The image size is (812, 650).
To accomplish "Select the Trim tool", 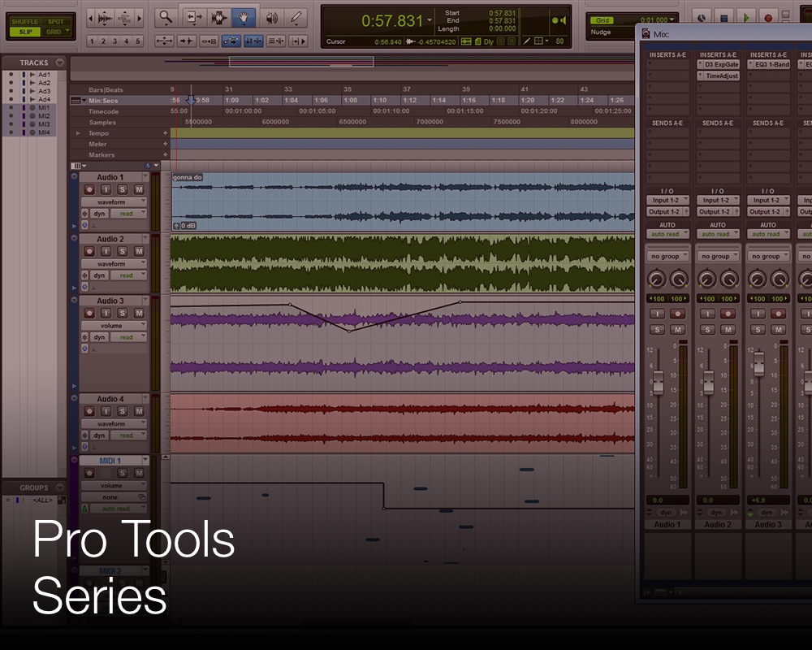I will coord(194,18).
